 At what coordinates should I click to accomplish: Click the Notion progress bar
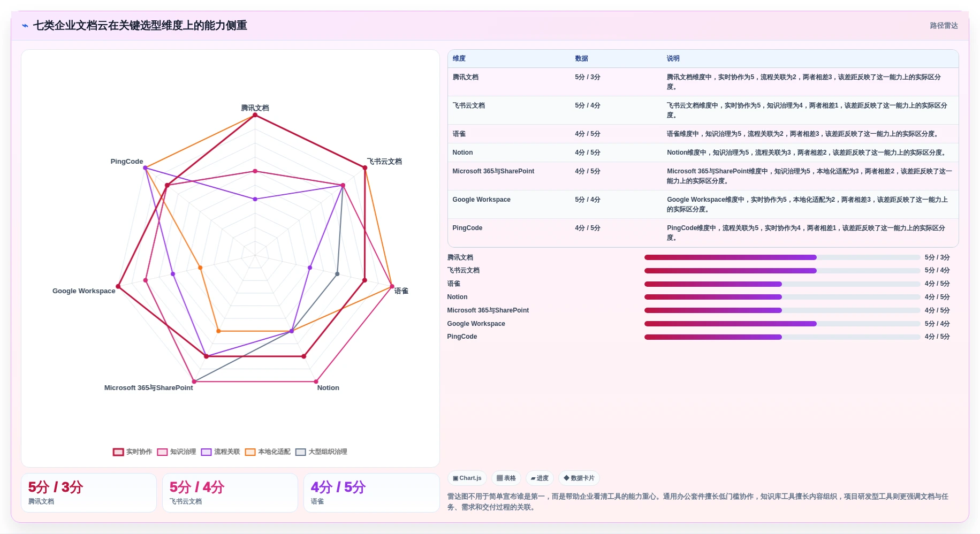click(x=782, y=297)
